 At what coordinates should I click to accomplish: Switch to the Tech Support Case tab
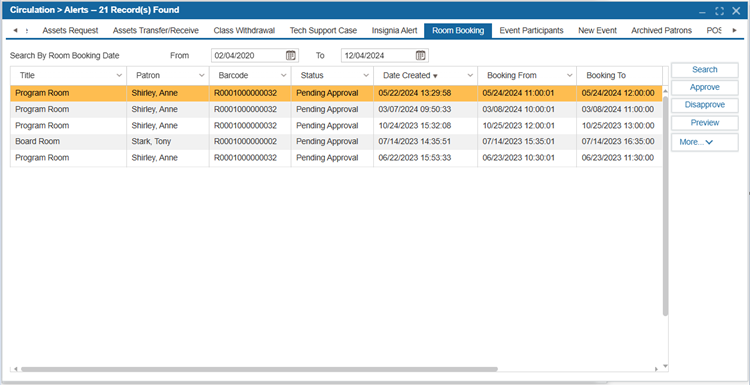(323, 31)
